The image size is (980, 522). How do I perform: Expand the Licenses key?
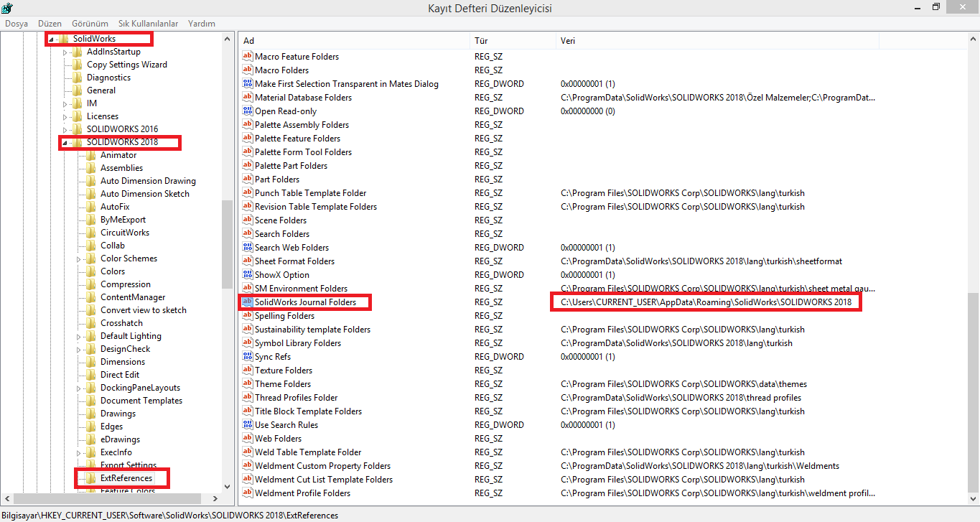(x=65, y=116)
